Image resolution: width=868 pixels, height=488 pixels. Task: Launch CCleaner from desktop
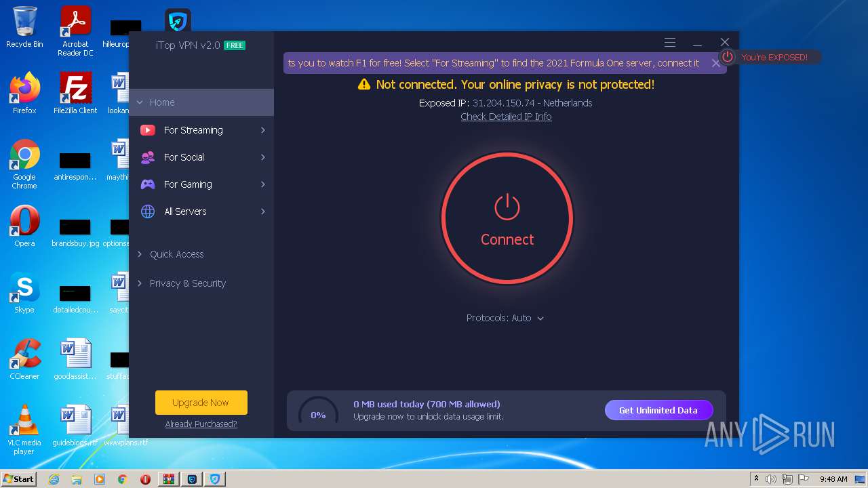[24, 359]
